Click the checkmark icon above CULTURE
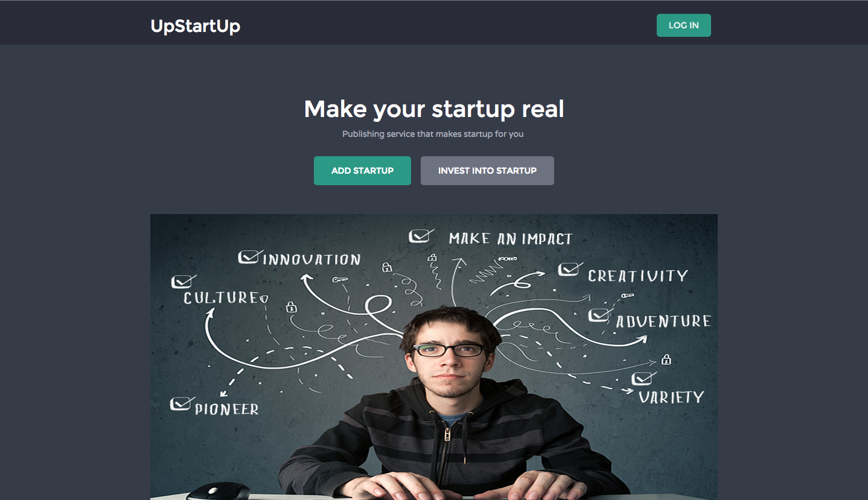Viewport: 868px width, 500px height. click(x=183, y=281)
